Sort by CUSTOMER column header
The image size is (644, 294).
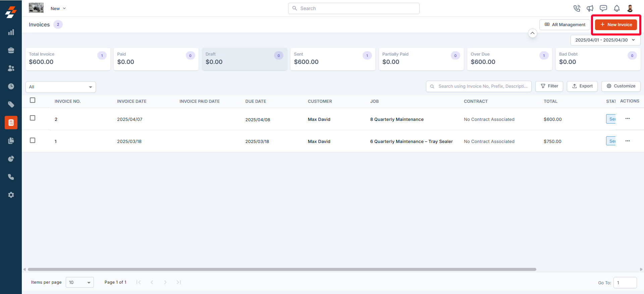pyautogui.click(x=320, y=101)
